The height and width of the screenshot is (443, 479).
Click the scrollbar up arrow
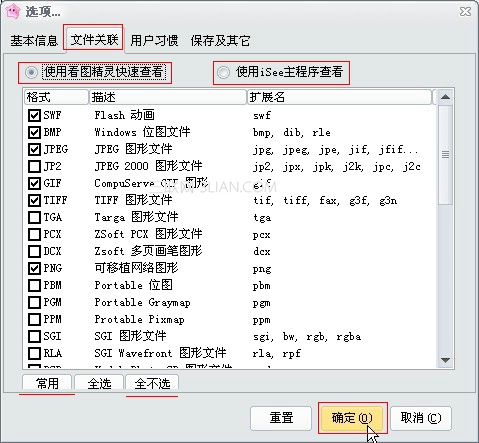coord(445,97)
